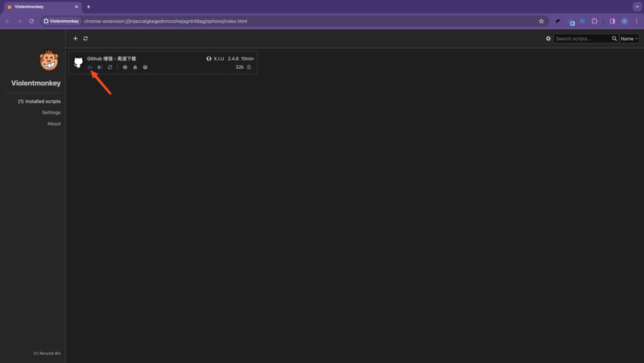Add a new script with plus icon
Image resolution: width=644 pixels, height=363 pixels.
coord(75,39)
